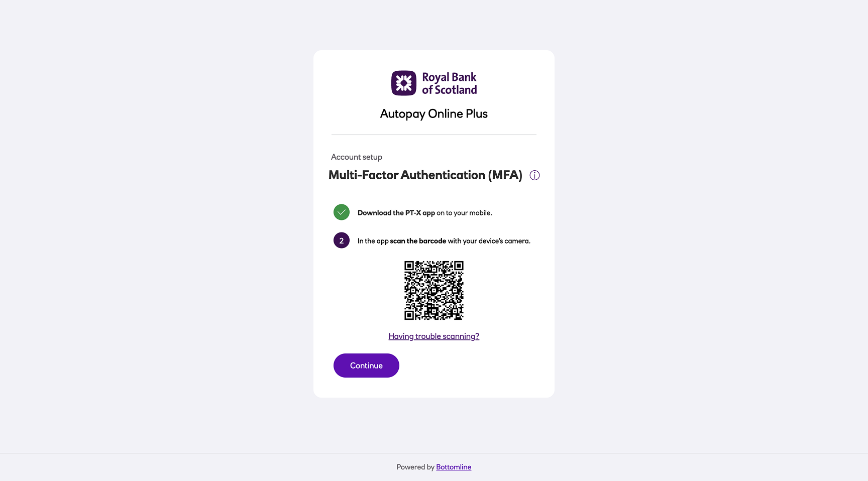The image size is (868, 481).
Task: Click the Autopay Online Plus title
Action: pyautogui.click(x=434, y=114)
